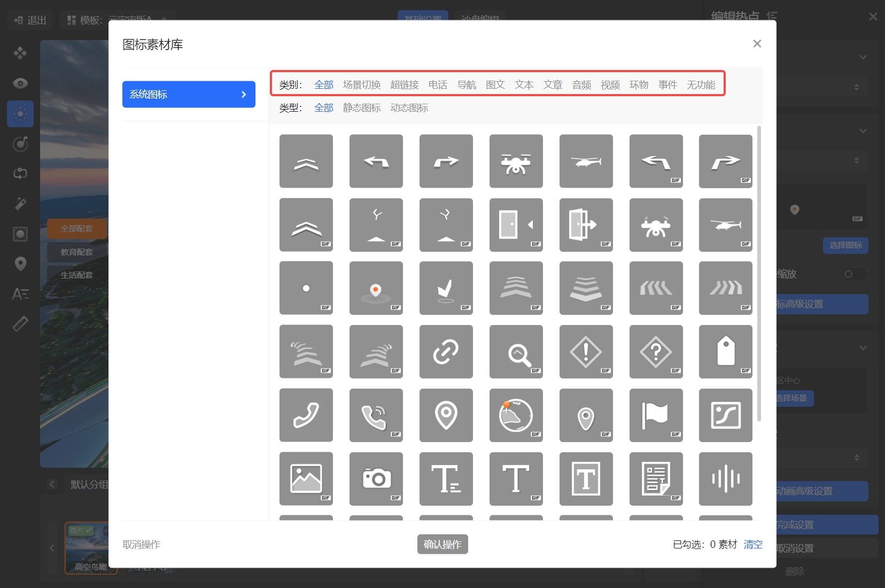Click 清空 to clear selected materials
The height and width of the screenshot is (588, 885).
click(x=753, y=544)
